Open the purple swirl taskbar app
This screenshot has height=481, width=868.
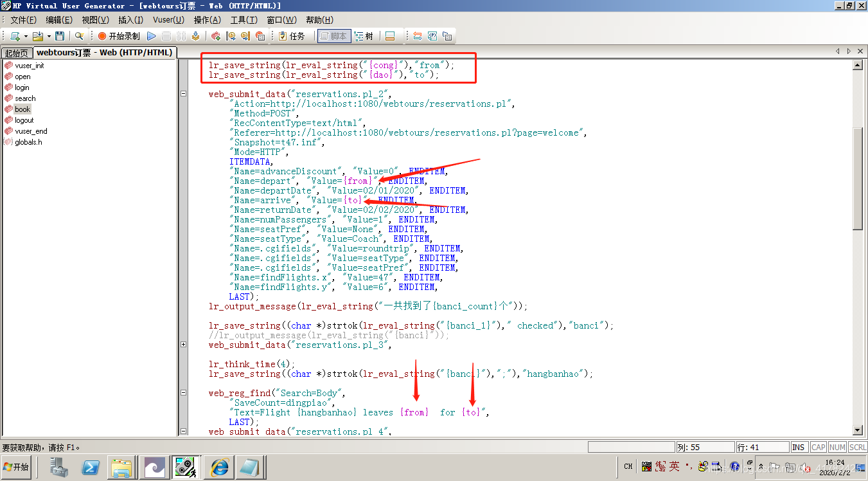point(155,467)
